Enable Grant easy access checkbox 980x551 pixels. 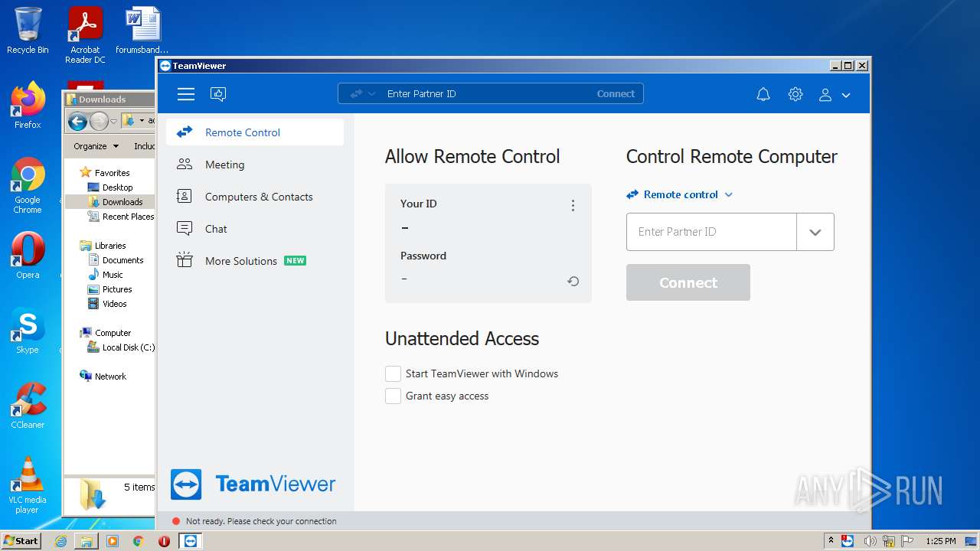coord(393,396)
